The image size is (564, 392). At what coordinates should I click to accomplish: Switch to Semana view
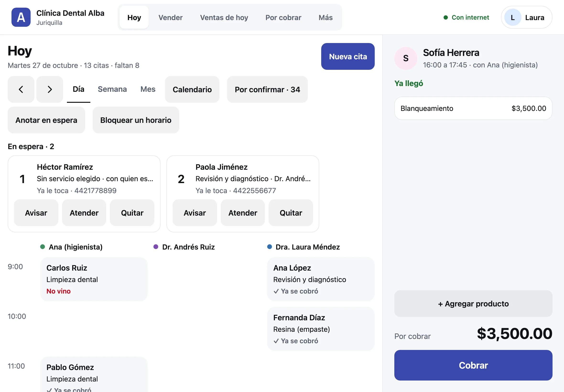tap(112, 89)
